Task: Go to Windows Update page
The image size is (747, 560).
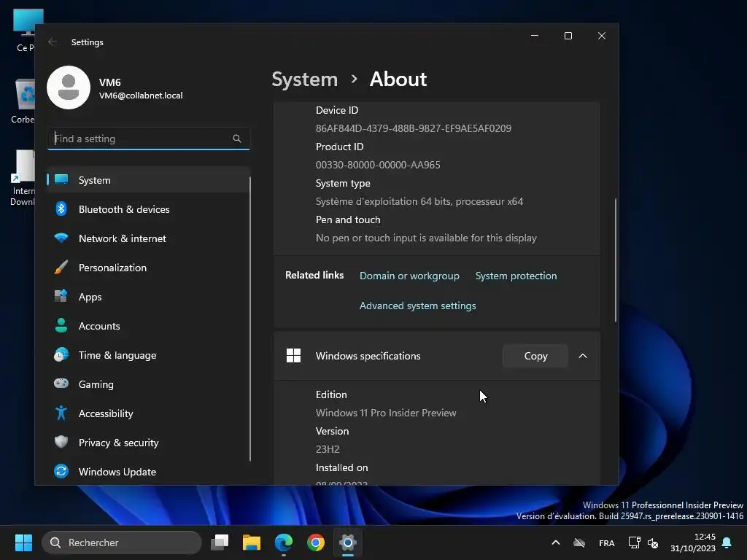Action: [149, 472]
